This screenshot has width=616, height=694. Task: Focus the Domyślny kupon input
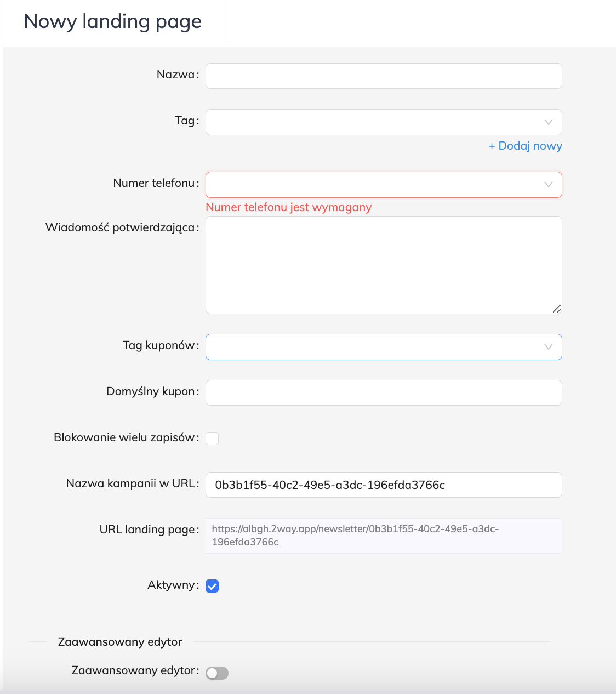click(384, 392)
